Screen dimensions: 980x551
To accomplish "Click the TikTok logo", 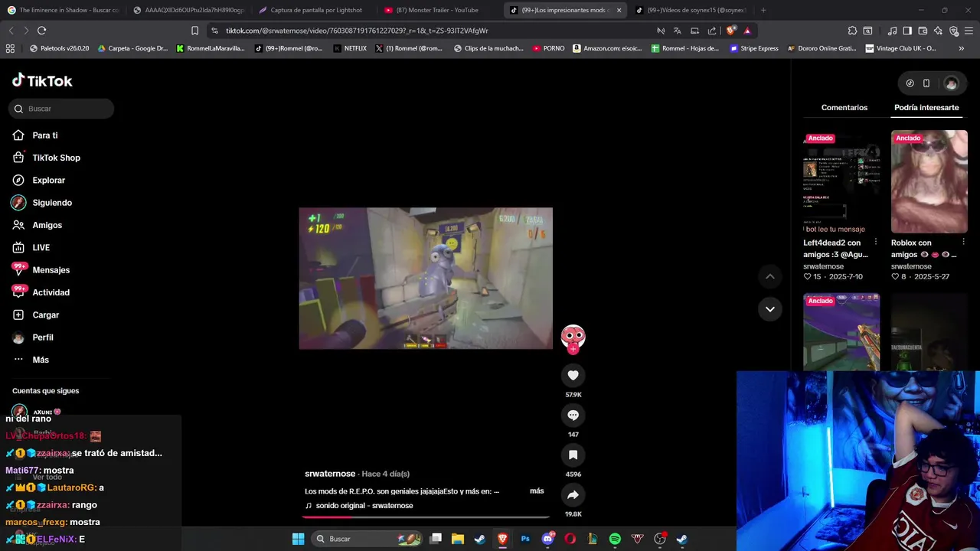I will pos(42,80).
